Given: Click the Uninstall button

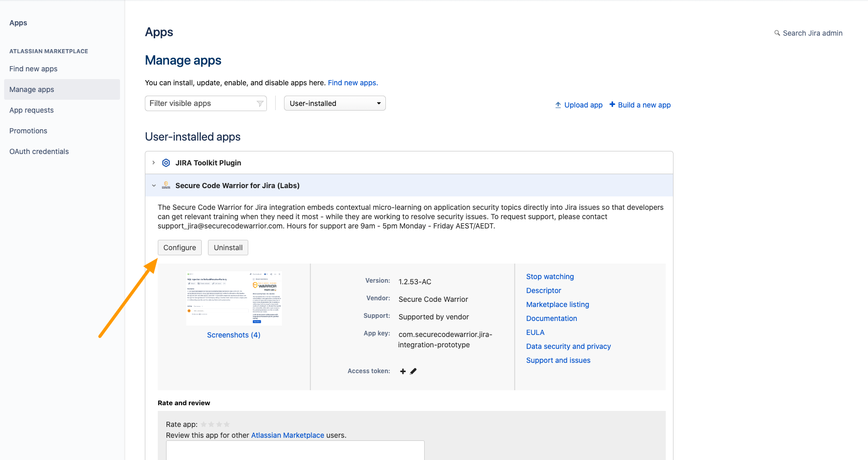Looking at the screenshot, I should [x=228, y=248].
